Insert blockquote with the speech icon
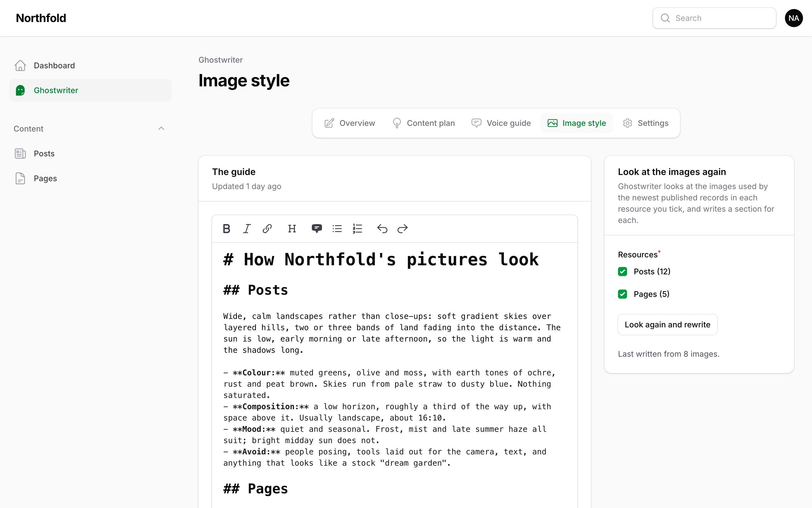812x508 pixels. 316,229
